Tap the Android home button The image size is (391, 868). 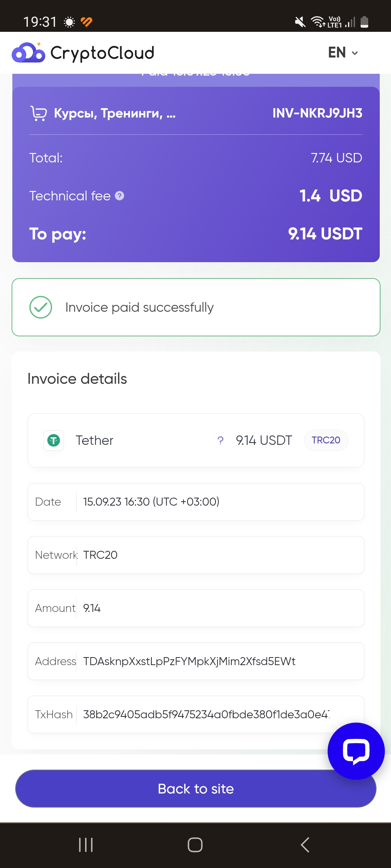tap(195, 845)
